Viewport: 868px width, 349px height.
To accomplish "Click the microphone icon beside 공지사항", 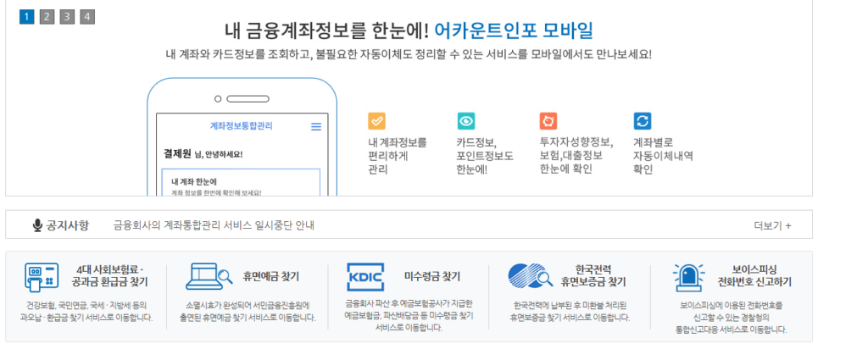I will coord(37,225).
